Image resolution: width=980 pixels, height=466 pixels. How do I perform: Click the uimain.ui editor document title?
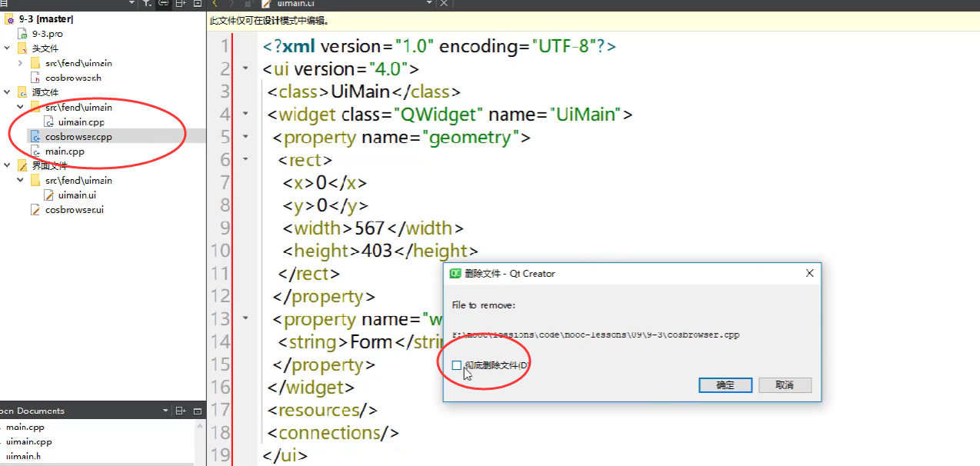point(295,4)
